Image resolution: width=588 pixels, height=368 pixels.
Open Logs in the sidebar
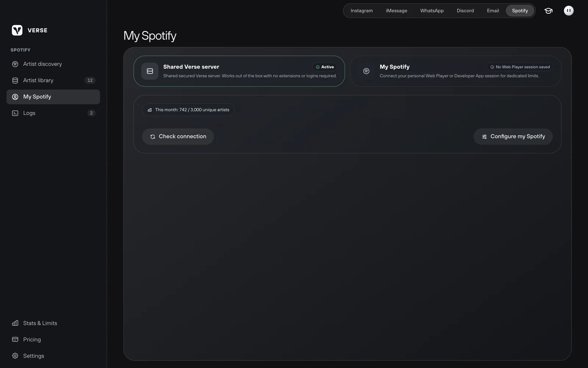click(x=53, y=113)
